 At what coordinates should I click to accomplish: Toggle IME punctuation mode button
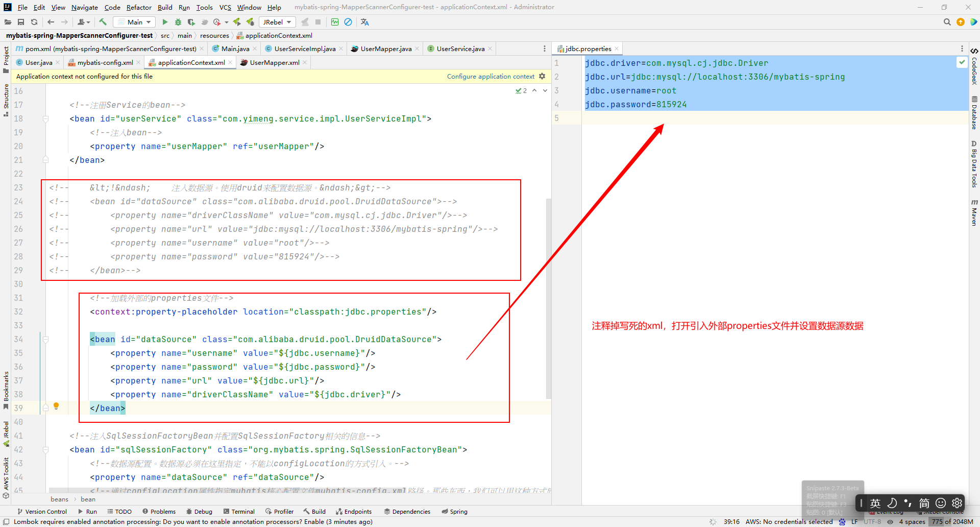tap(908, 503)
